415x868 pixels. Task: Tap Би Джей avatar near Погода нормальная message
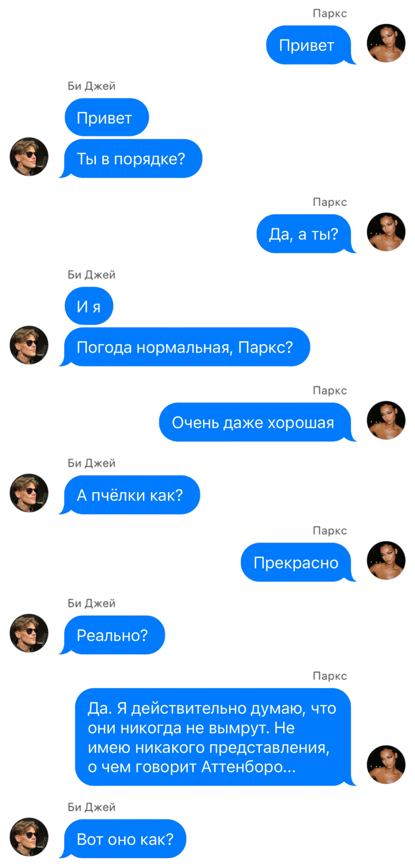pyautogui.click(x=29, y=345)
